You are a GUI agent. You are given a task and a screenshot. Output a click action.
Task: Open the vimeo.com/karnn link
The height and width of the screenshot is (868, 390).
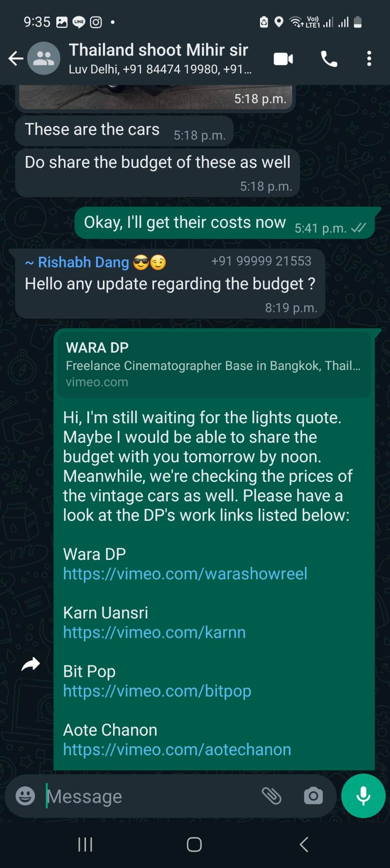pyautogui.click(x=154, y=632)
